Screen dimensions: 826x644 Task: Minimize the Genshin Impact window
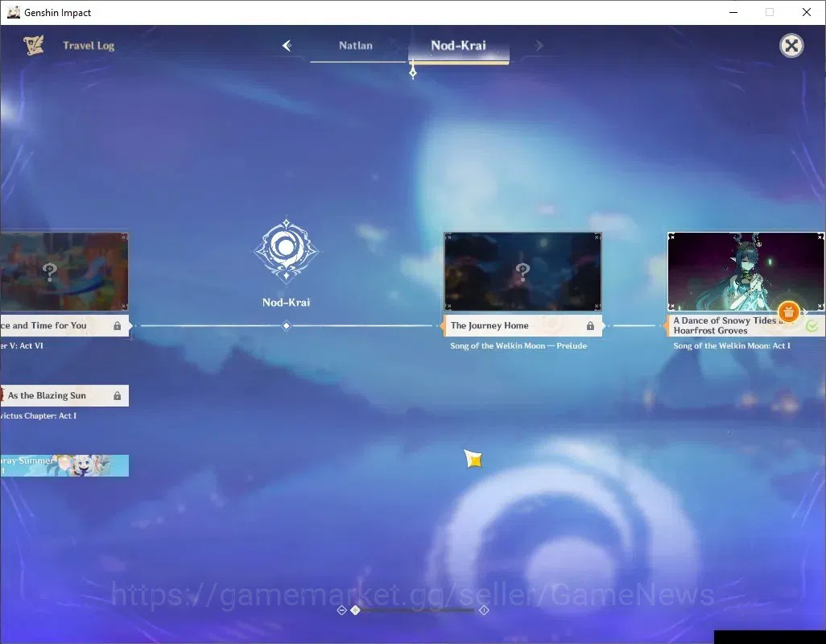(x=733, y=12)
